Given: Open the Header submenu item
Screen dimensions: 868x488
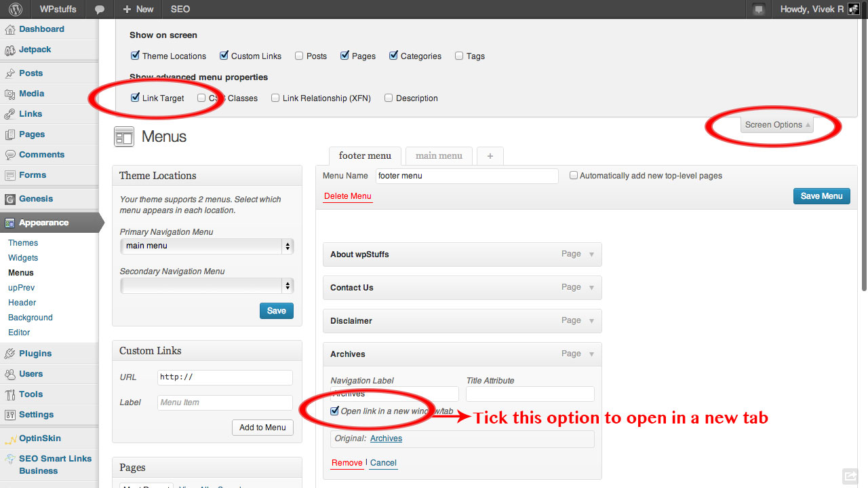Looking at the screenshot, I should pos(22,303).
